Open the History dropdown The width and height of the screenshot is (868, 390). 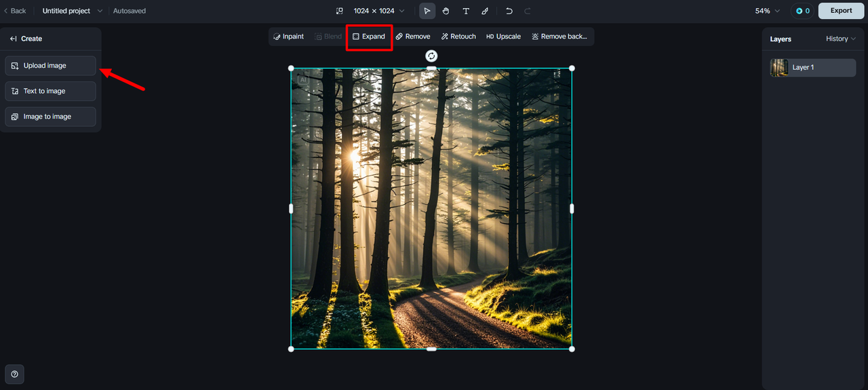click(841, 39)
